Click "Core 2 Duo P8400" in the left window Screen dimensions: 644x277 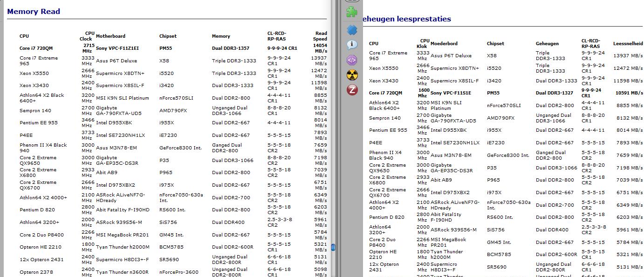pos(41,235)
